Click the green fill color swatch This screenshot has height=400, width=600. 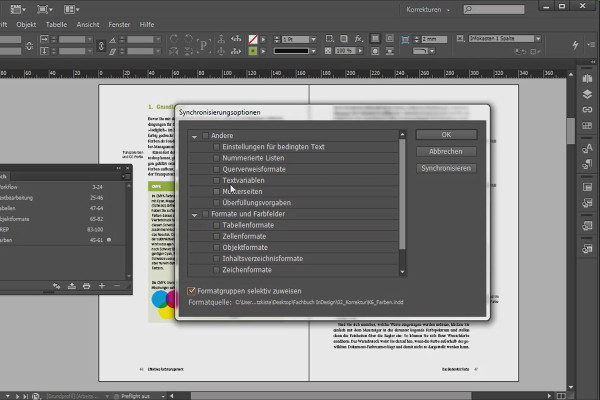coord(253,51)
